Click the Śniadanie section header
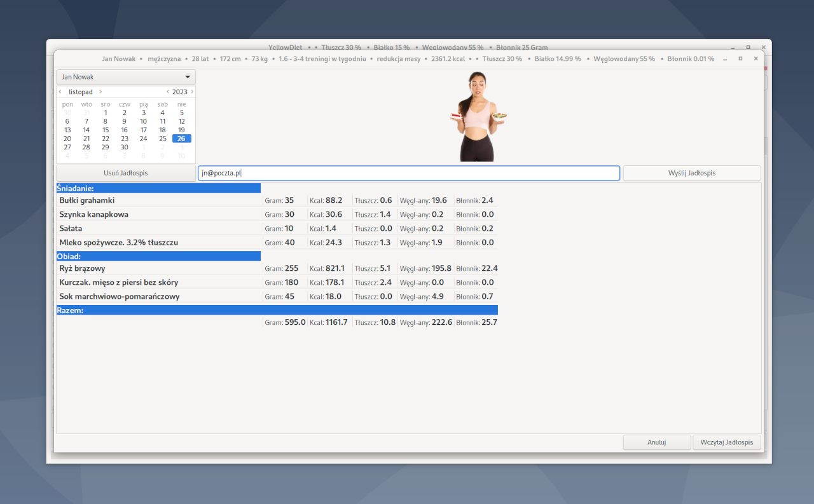Viewport: 814px width, 504px height. 158,188
